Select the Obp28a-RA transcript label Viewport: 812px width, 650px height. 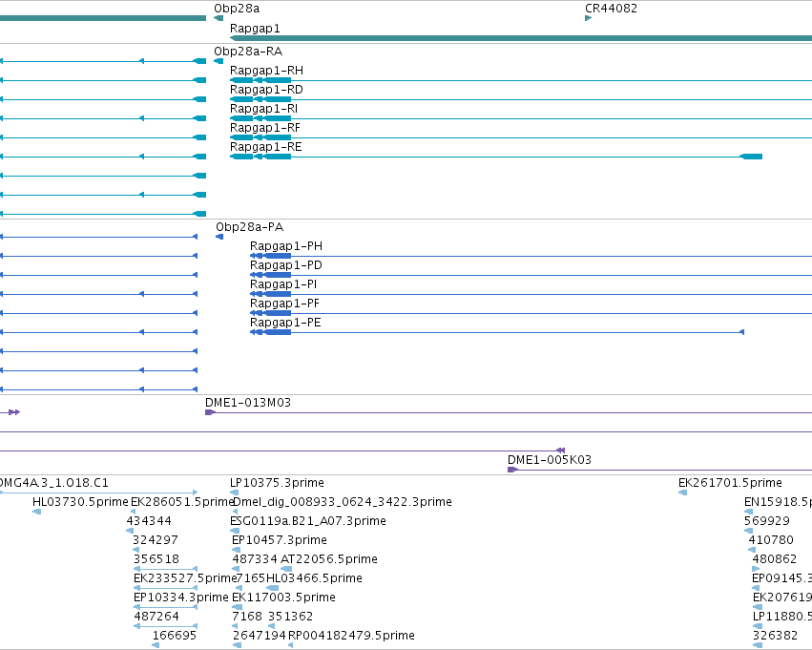click(248, 52)
